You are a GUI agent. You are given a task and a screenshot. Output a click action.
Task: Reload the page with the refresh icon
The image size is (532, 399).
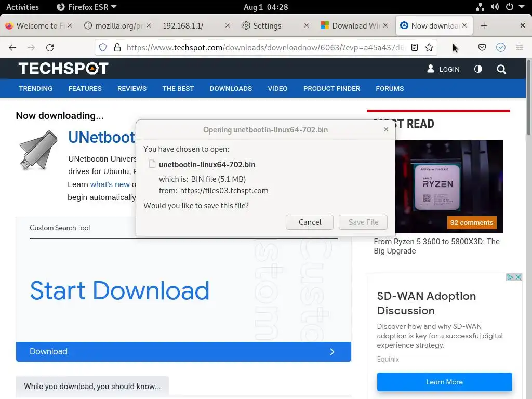[50, 47]
